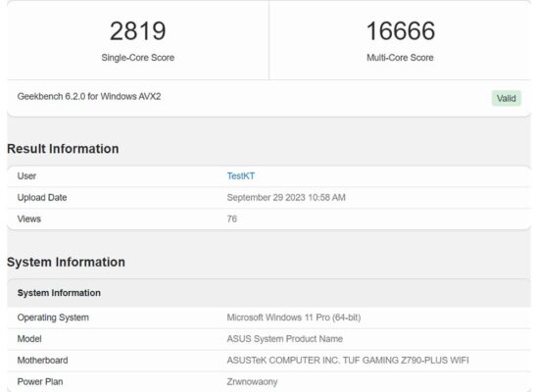The image size is (538, 392).
Task: Click the System Information table header row
Action: (269, 293)
